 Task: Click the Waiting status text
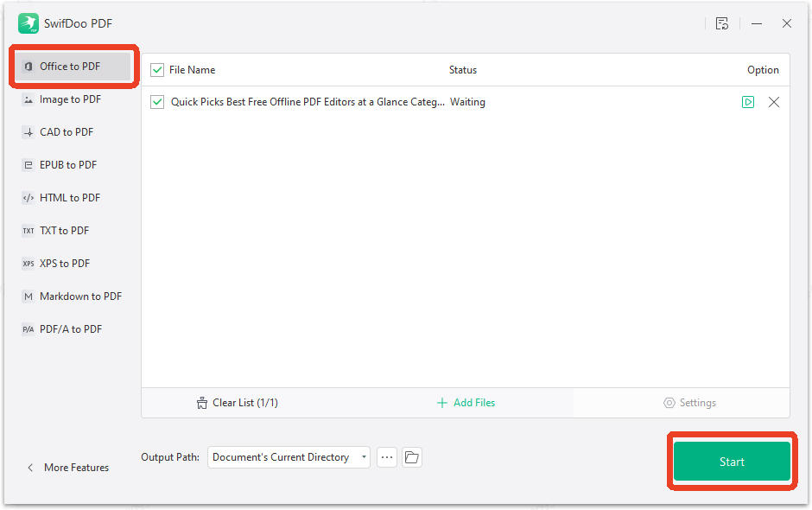(x=467, y=102)
